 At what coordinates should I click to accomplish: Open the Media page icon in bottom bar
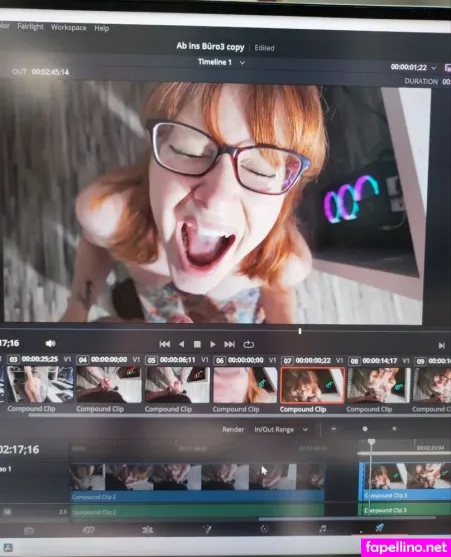[x=29, y=531]
